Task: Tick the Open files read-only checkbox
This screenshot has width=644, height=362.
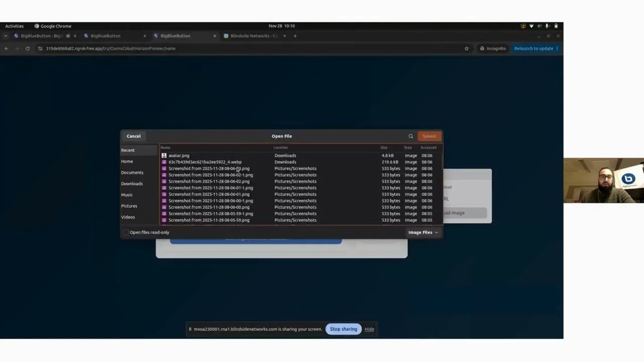Action: 126,232
